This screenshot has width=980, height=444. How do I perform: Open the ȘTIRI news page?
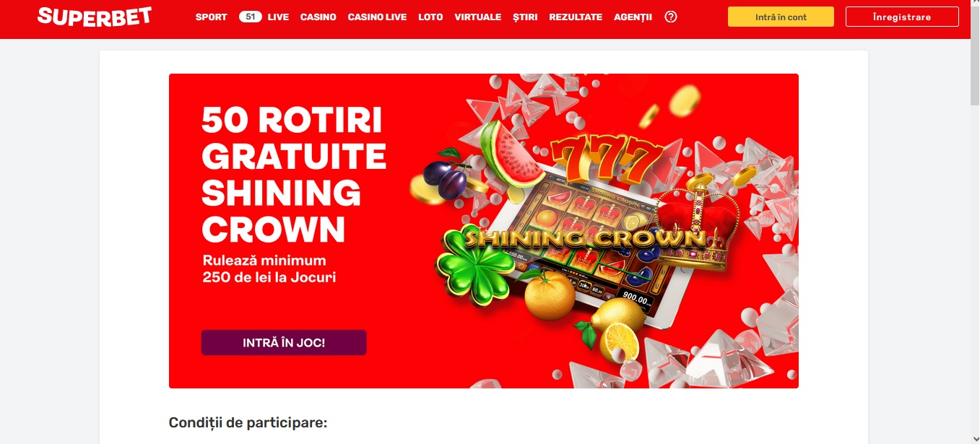(525, 17)
